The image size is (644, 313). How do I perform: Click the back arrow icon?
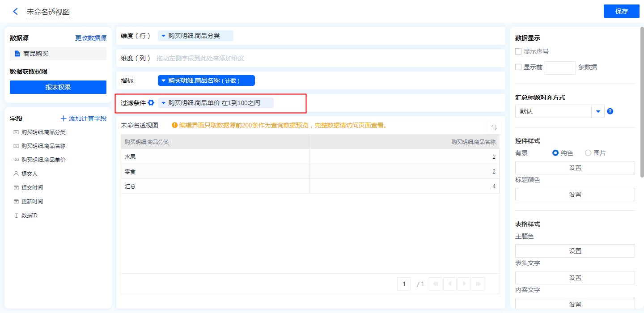16,12
